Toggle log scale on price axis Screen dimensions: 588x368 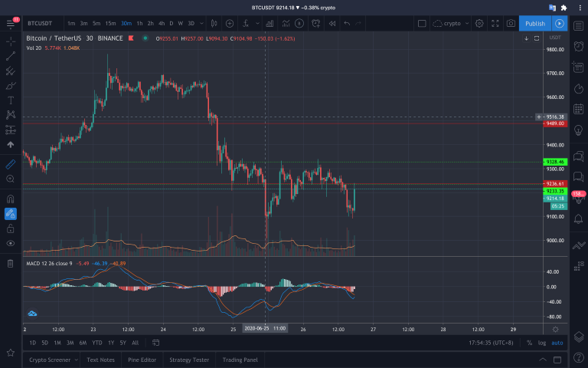pyautogui.click(x=542, y=343)
